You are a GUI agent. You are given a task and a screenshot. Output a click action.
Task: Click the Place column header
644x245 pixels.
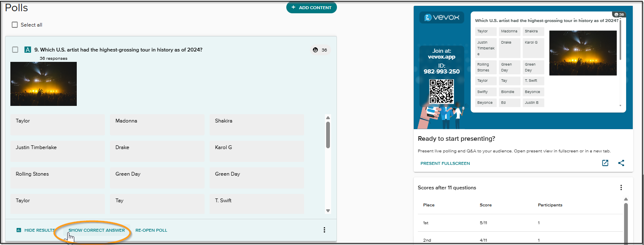point(429,205)
